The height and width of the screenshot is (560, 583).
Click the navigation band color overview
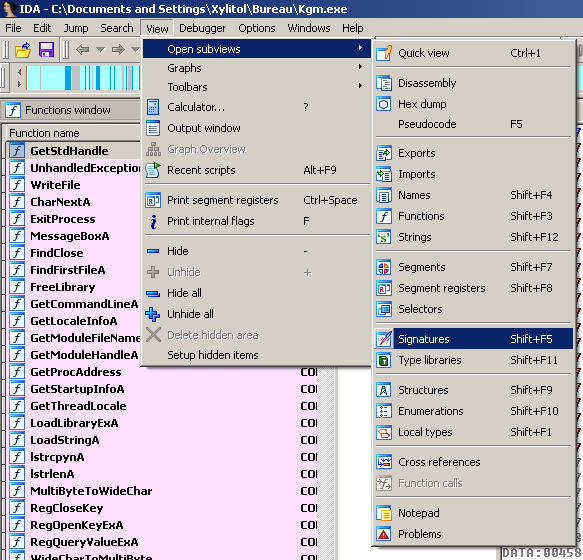83,78
